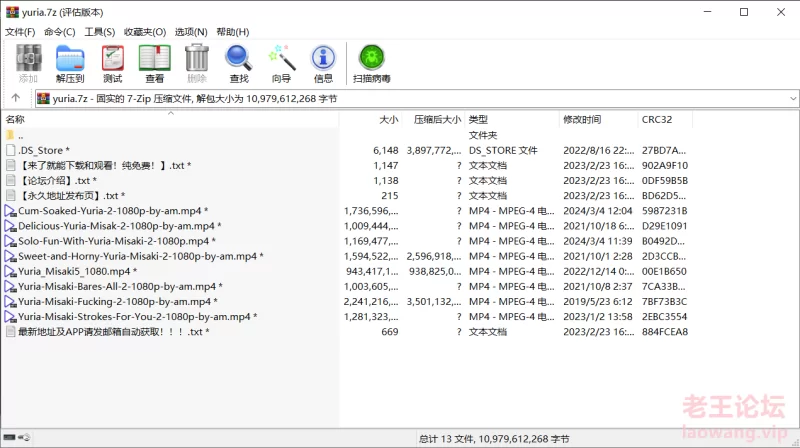
Task: Click the Yuria_Misaki5_1080.mp4 video icon
Action: pyautogui.click(x=10, y=271)
